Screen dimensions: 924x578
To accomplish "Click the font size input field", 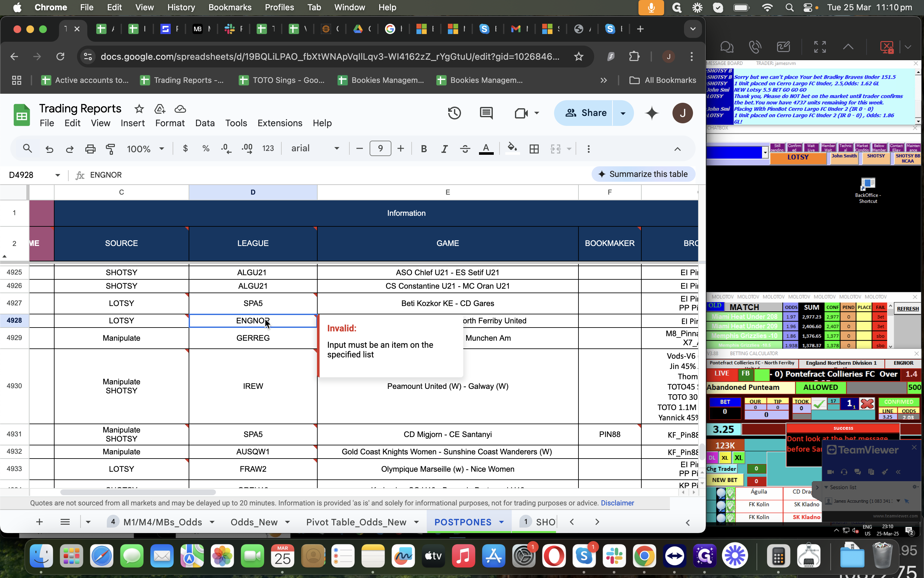I will click(380, 148).
